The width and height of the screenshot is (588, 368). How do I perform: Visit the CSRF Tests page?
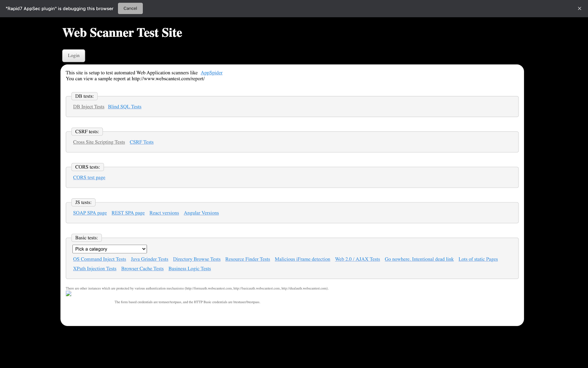[141, 142]
